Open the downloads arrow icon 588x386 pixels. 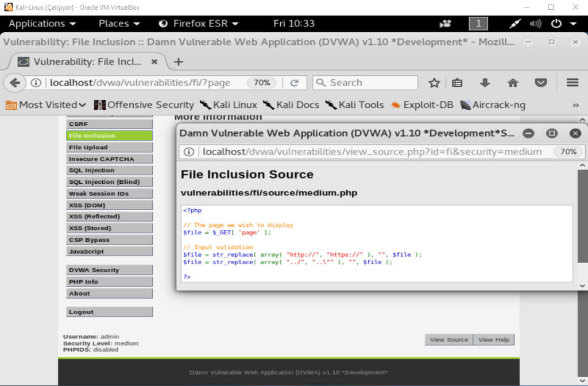click(485, 83)
